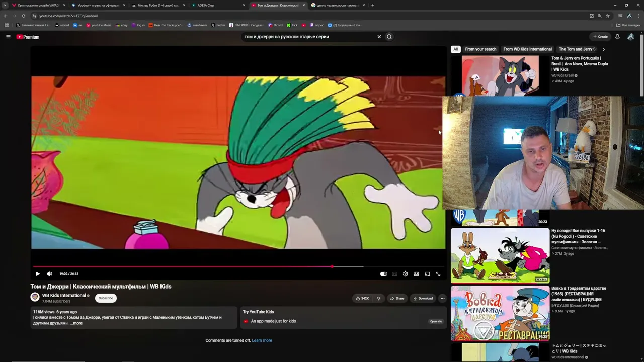Open more actions three-dot menu under video
The height and width of the screenshot is (362, 644).
coord(443,298)
